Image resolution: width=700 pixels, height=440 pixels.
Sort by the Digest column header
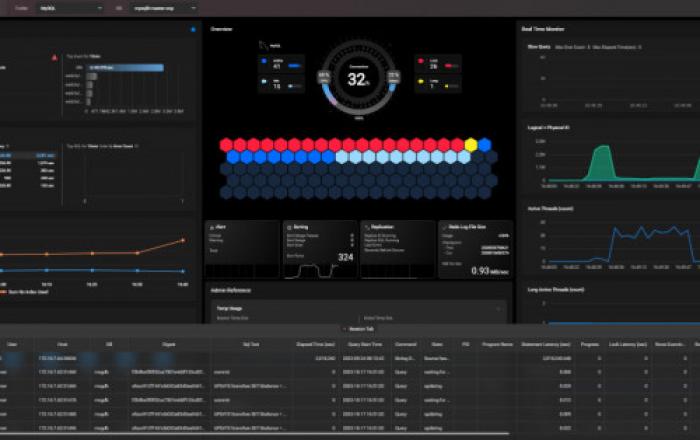[169, 344]
